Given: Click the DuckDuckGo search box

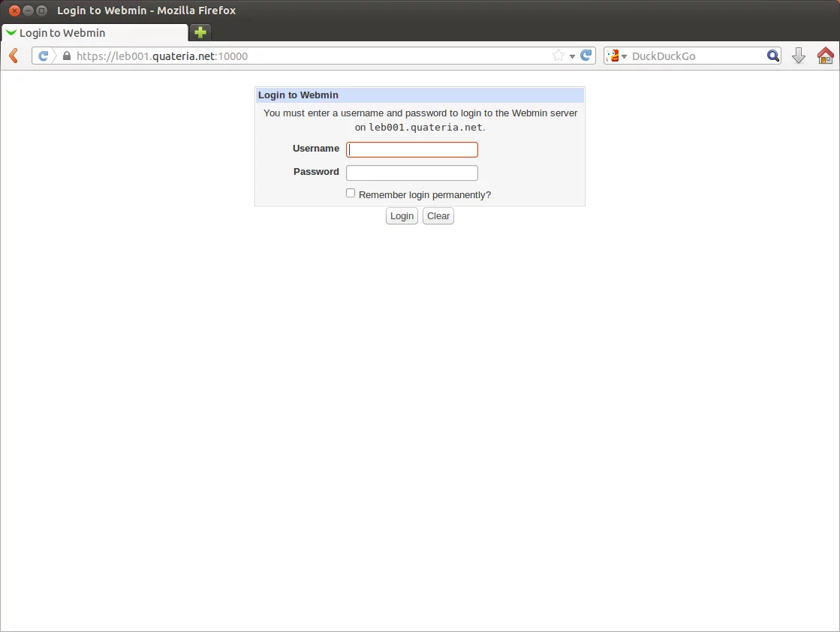Looking at the screenshot, I should (694, 56).
